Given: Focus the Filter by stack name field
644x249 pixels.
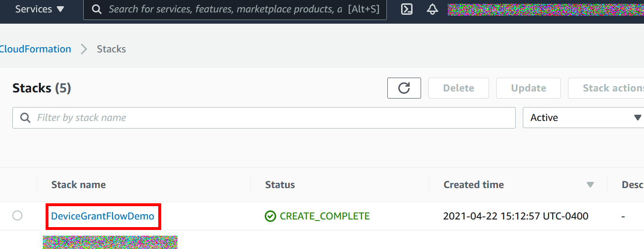Looking at the screenshot, I should 264,118.
